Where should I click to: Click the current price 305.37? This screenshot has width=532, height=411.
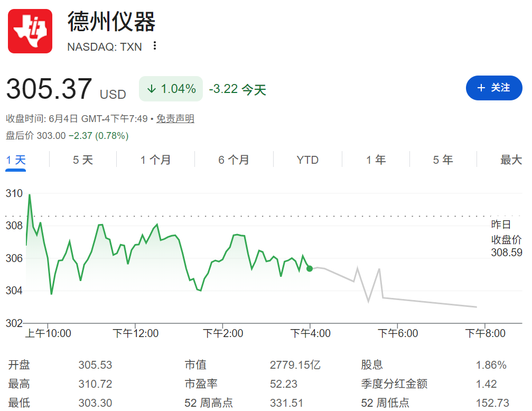click(49, 89)
